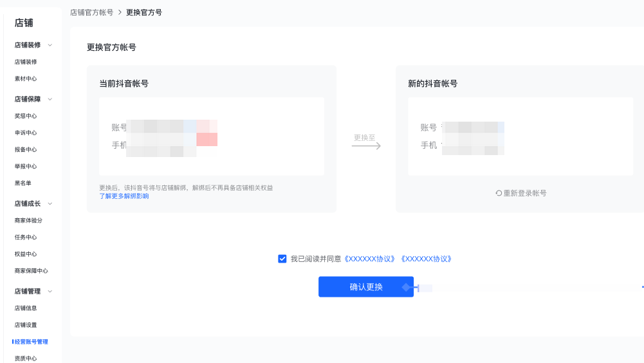Click 重新登录帐号 to re-login
This screenshot has height=363, width=644.
[525, 193]
